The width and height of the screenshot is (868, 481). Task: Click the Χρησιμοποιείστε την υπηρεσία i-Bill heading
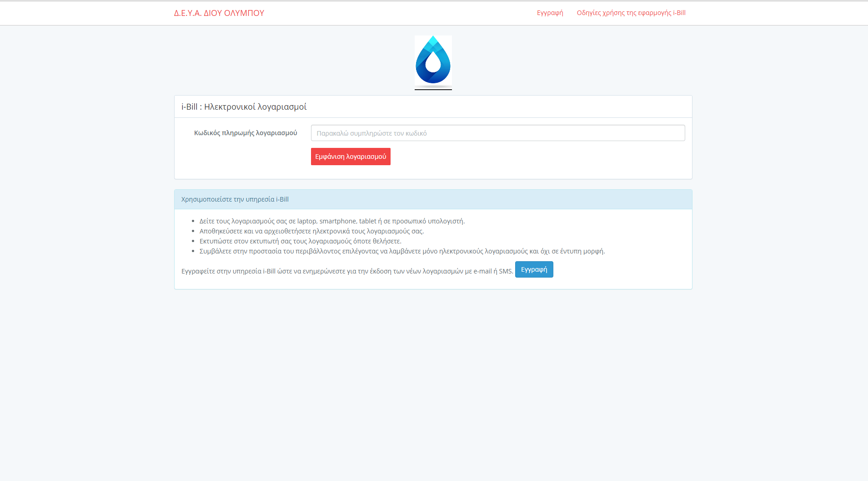tap(235, 199)
